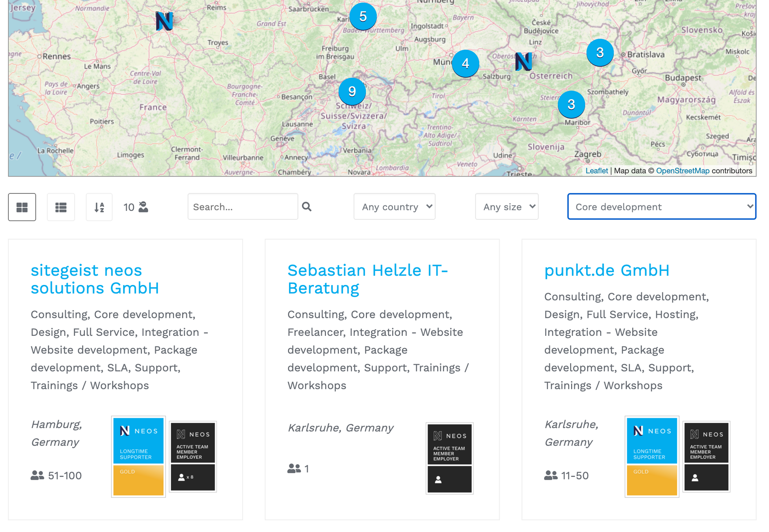Click Sebastian Helzle services description text
769x532 pixels.
pos(378,350)
